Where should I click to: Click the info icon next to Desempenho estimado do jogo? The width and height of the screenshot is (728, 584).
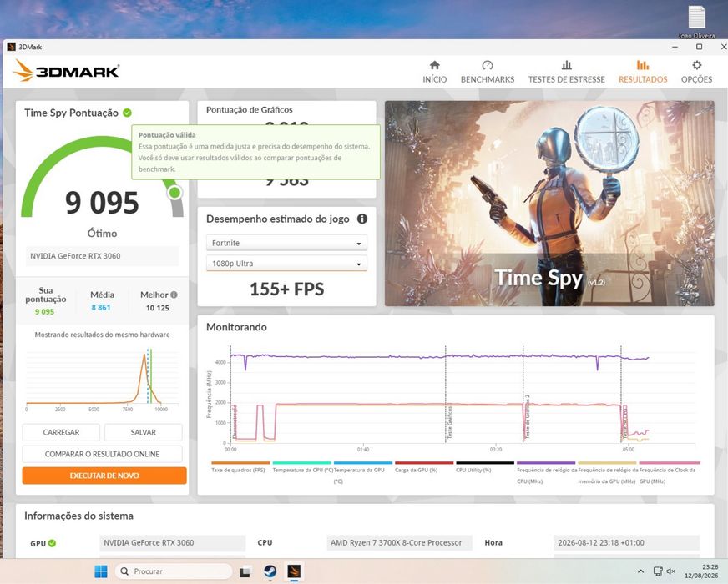pyautogui.click(x=362, y=219)
